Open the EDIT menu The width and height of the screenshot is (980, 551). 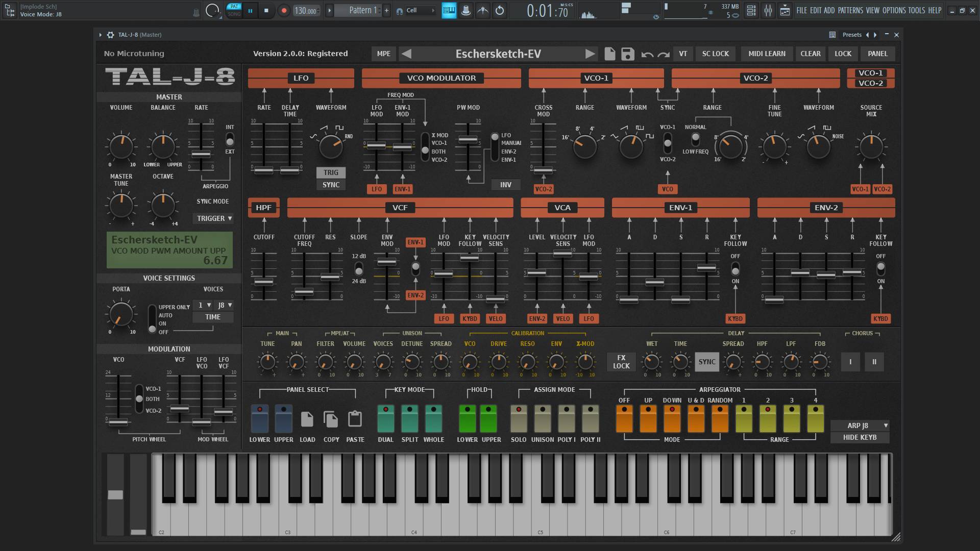[x=816, y=10]
